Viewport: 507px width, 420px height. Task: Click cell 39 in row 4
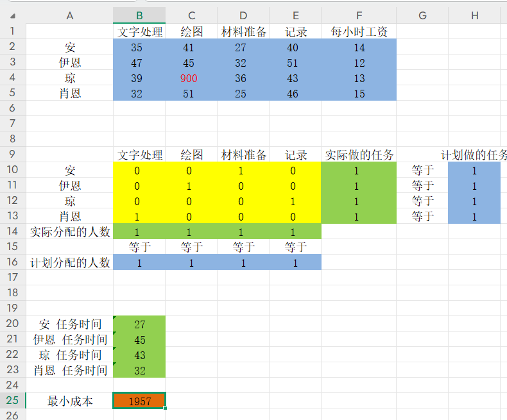[x=139, y=78]
